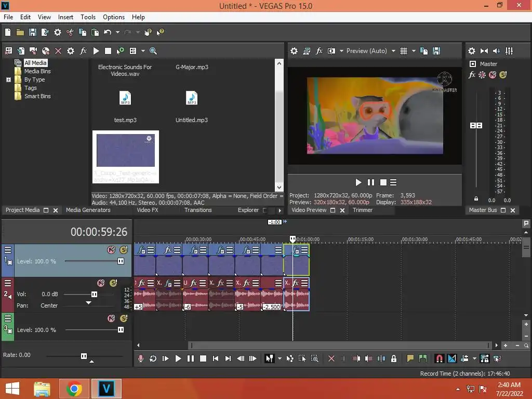Click the Search media magnifier icon
Image resolution: width=532 pixels, height=399 pixels.
coord(153,51)
